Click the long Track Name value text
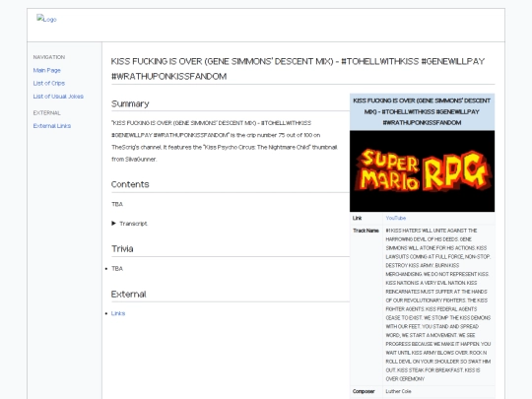This screenshot has height=399, width=532. click(438, 304)
